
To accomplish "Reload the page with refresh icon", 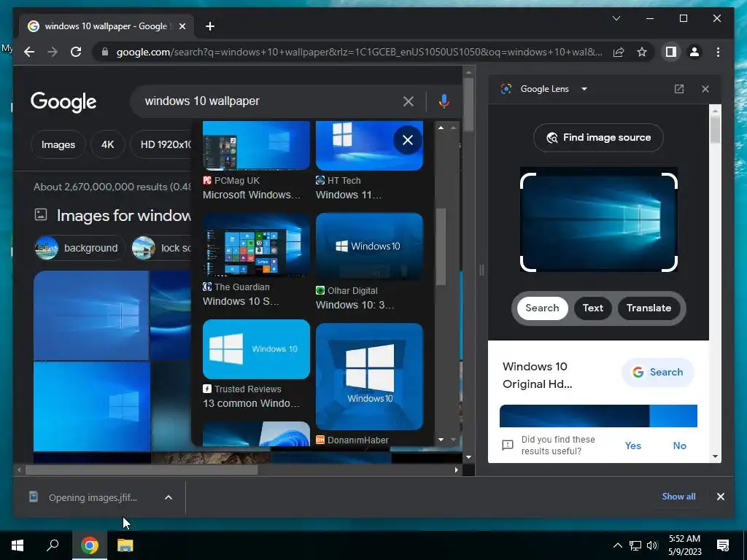I will coord(76,52).
